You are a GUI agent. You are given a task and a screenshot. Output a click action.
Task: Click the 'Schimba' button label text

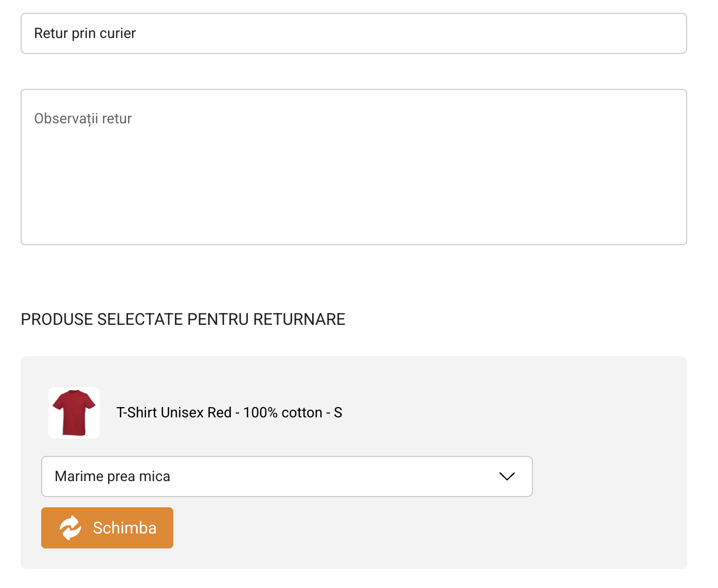click(124, 528)
